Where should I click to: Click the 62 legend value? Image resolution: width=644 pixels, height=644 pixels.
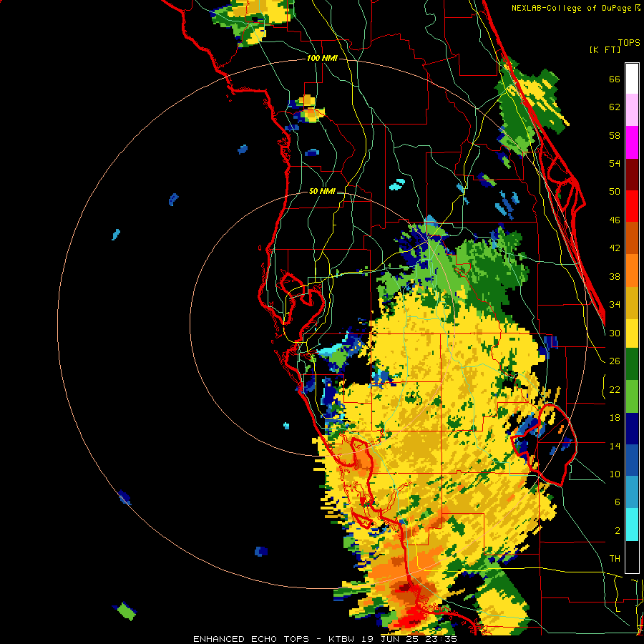pyautogui.click(x=615, y=107)
